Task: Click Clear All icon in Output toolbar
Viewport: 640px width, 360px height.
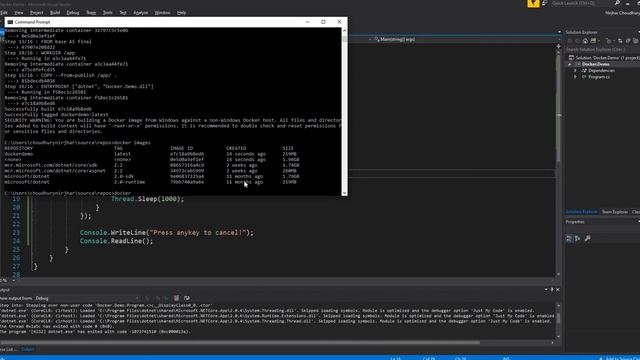Action: 177,298
